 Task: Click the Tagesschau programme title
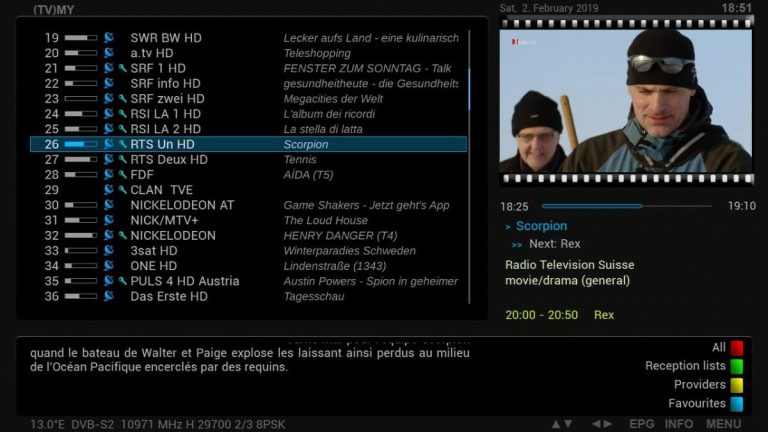click(x=314, y=296)
